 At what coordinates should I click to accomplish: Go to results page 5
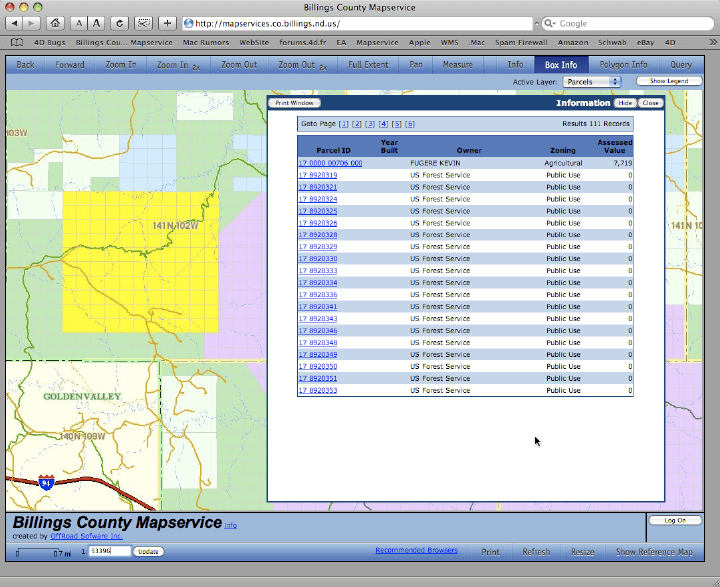pos(397,124)
